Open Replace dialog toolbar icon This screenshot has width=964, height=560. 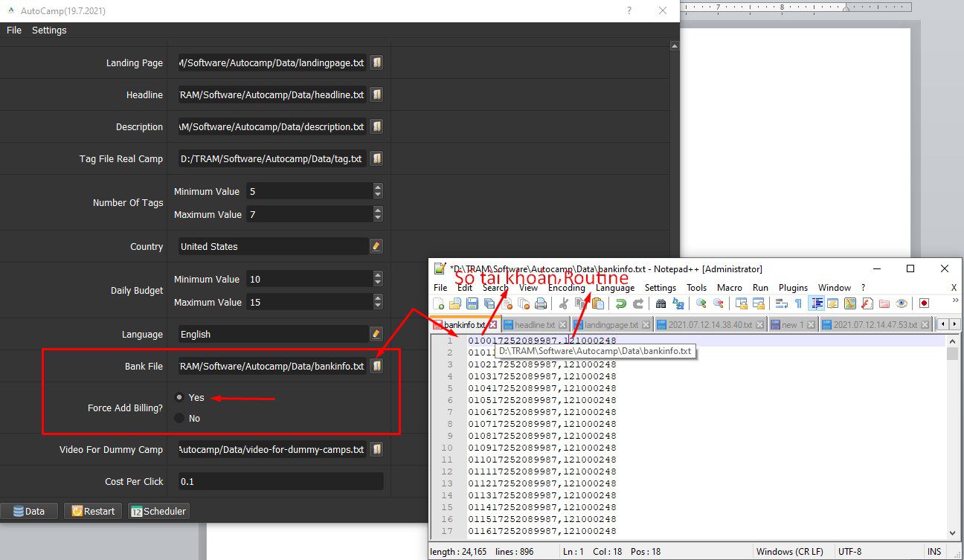coord(678,303)
